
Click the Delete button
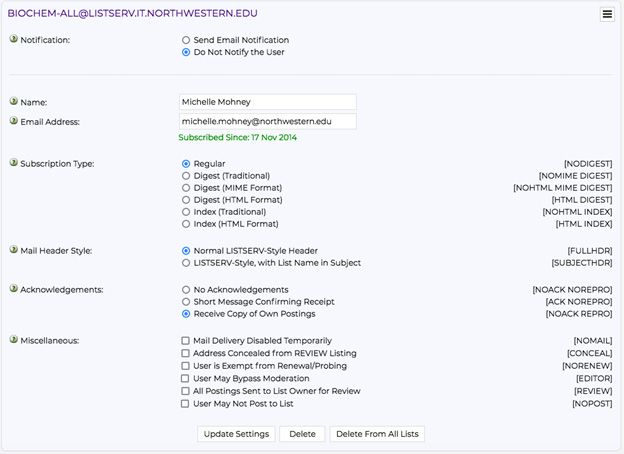(302, 434)
